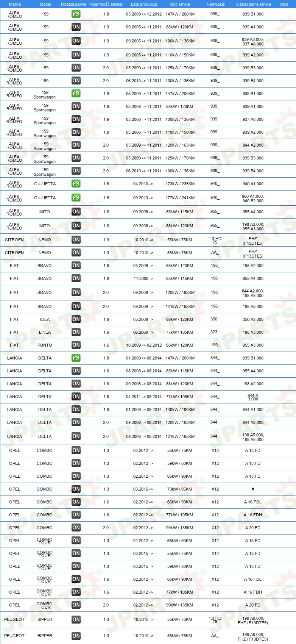Click the PEUGEOT cell in Bipper AA_ row
The width and height of the screenshot is (296, 644).
(14, 636)
